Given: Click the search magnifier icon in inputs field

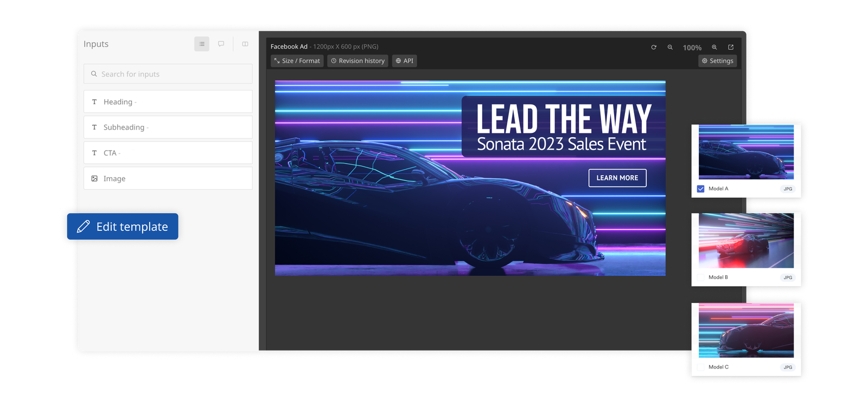Looking at the screenshot, I should coord(94,74).
